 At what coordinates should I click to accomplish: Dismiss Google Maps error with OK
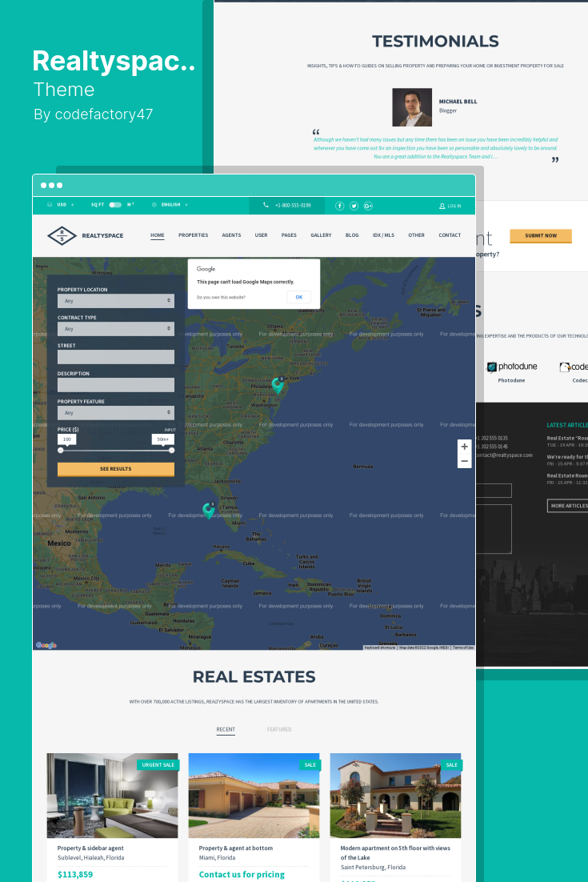point(299,297)
